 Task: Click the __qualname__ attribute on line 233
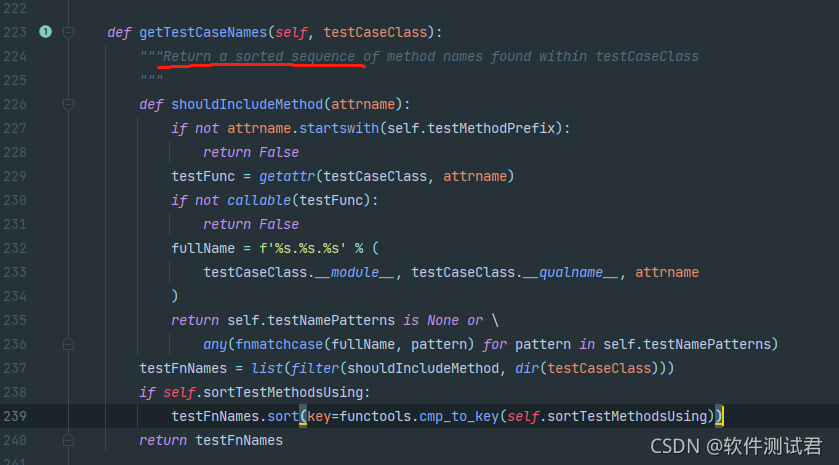coord(570,272)
